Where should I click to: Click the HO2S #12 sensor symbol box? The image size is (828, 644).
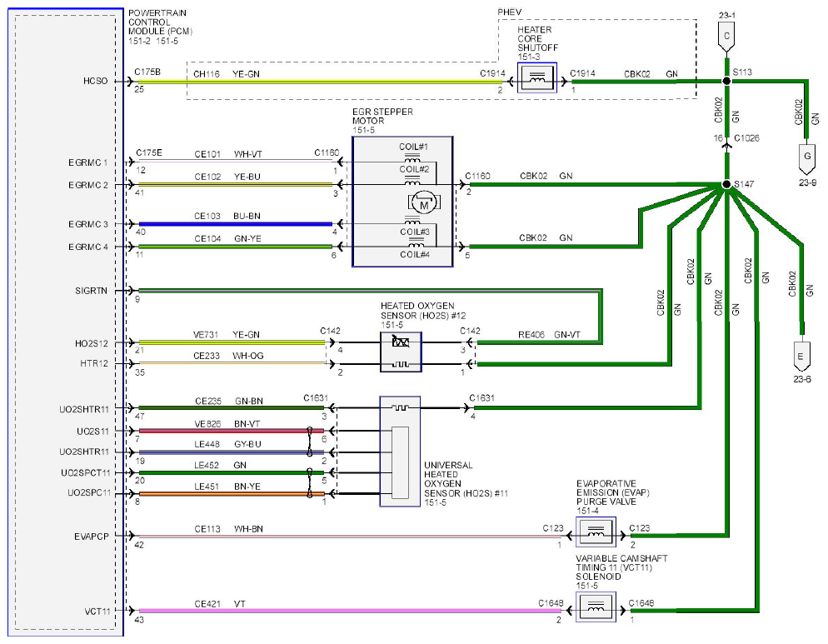click(x=401, y=352)
